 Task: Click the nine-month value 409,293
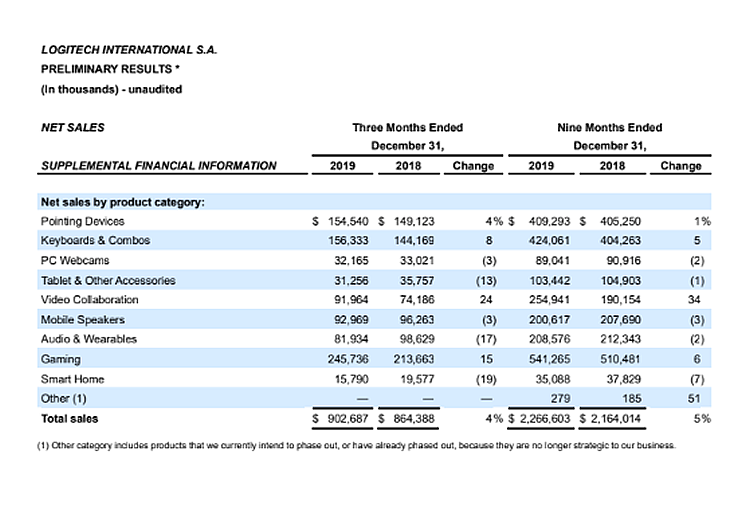pyautogui.click(x=550, y=222)
